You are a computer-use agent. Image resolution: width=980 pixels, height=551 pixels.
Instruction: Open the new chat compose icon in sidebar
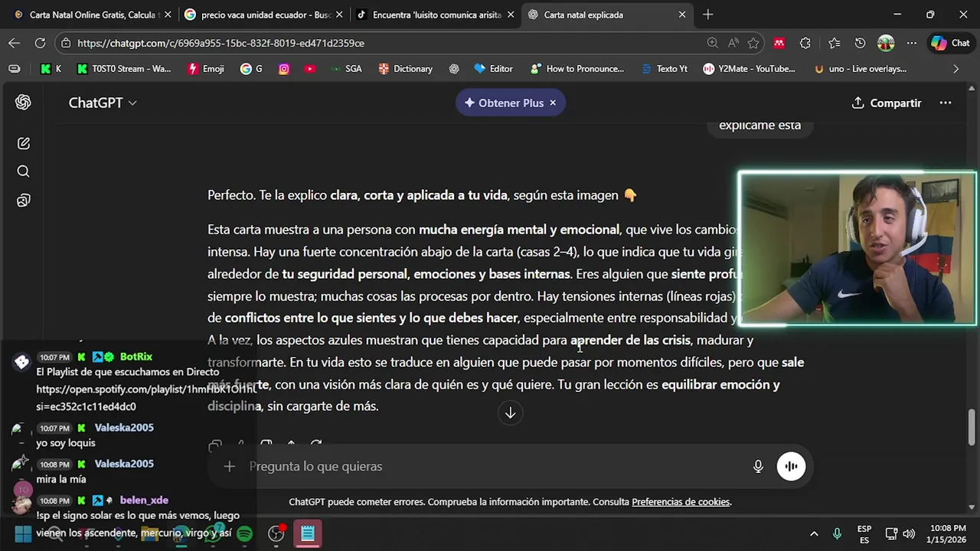point(23,143)
